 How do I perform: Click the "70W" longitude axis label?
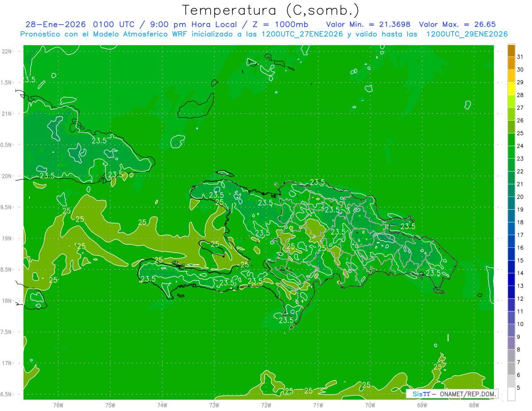point(370,405)
